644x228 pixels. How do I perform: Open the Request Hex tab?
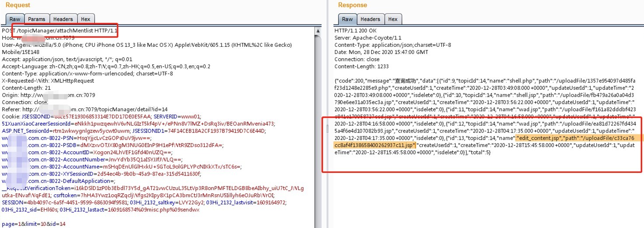[x=85, y=19]
